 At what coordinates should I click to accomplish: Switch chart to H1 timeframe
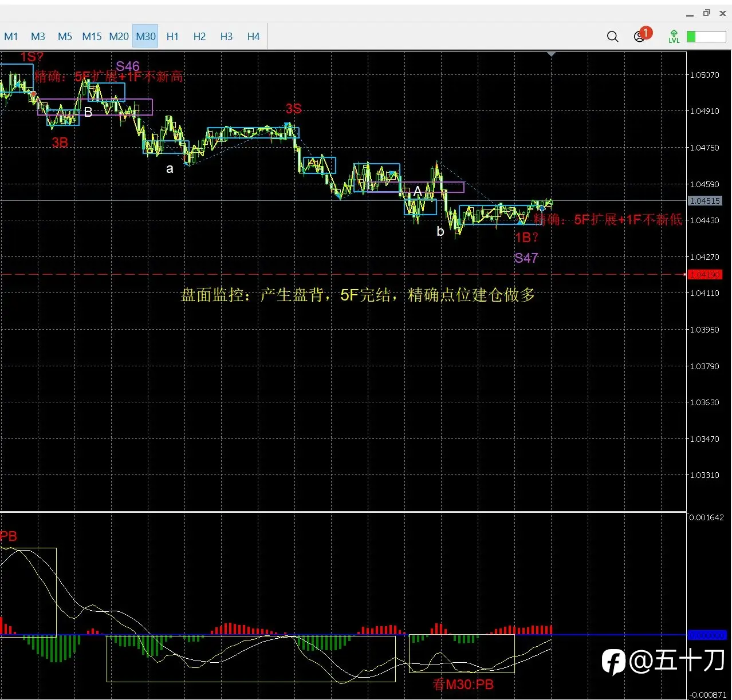[x=172, y=37]
